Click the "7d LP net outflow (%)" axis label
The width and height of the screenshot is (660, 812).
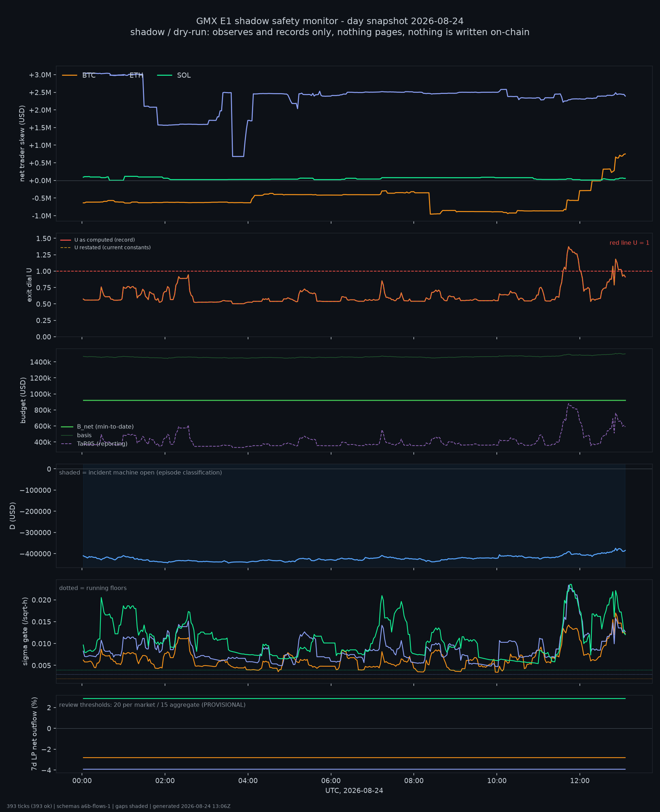[34, 734]
